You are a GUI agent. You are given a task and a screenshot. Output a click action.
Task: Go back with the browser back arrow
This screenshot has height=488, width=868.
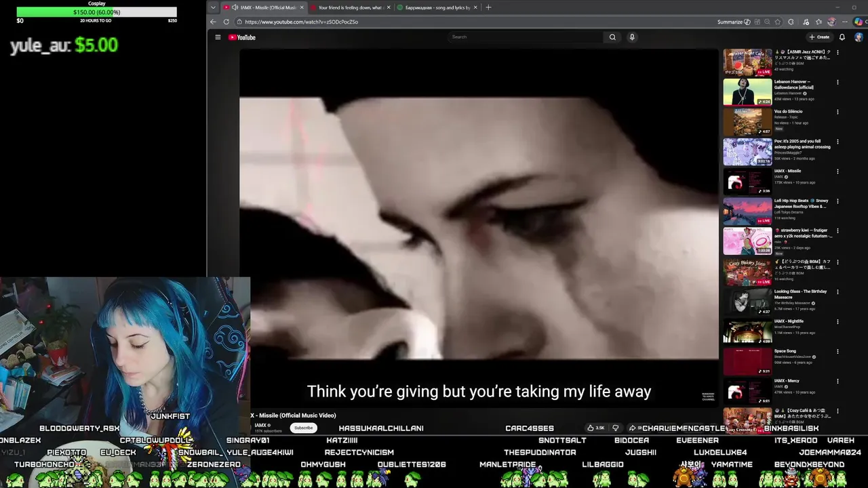click(213, 22)
